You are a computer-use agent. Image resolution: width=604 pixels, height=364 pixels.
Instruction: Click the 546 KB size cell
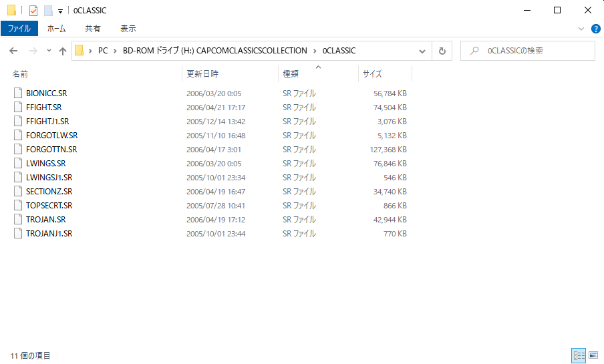tap(395, 178)
